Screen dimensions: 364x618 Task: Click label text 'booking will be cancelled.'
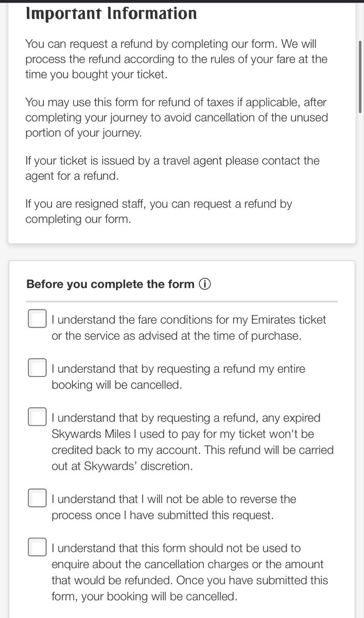(x=117, y=384)
